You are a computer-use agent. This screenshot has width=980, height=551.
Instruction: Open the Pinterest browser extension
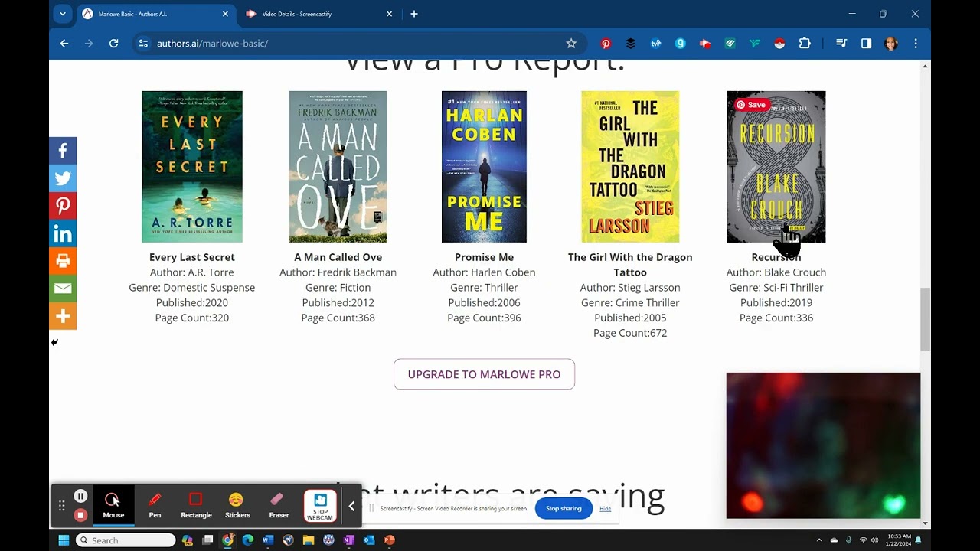pyautogui.click(x=606, y=44)
